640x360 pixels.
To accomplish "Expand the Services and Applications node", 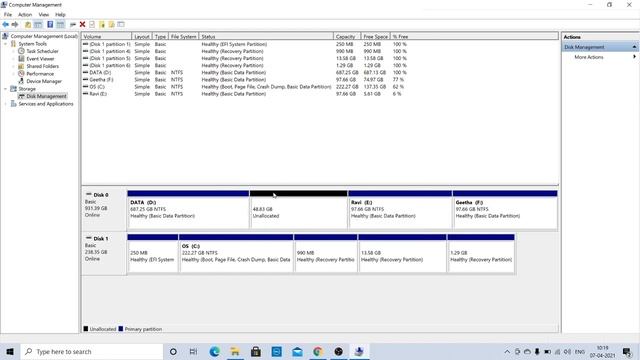I will click(x=6, y=104).
